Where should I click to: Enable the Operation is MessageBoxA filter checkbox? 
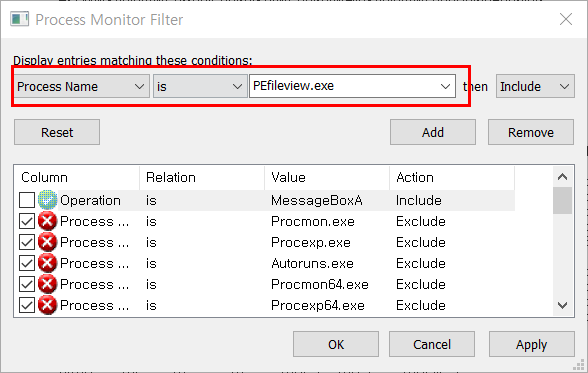(27, 200)
